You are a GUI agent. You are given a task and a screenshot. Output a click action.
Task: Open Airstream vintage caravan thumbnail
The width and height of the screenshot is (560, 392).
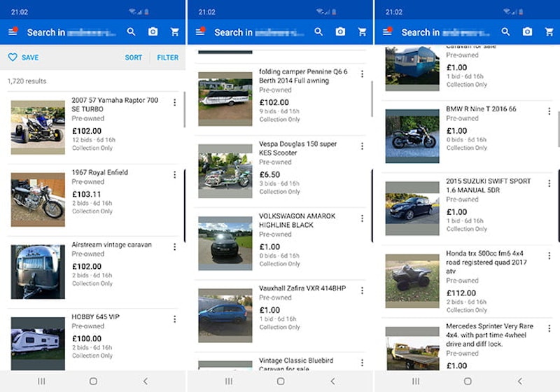[x=38, y=272]
